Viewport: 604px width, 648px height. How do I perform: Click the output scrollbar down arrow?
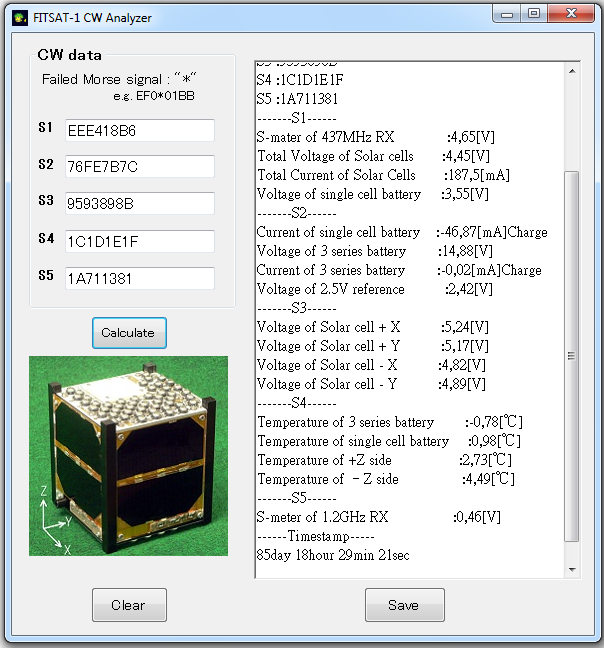[572, 569]
